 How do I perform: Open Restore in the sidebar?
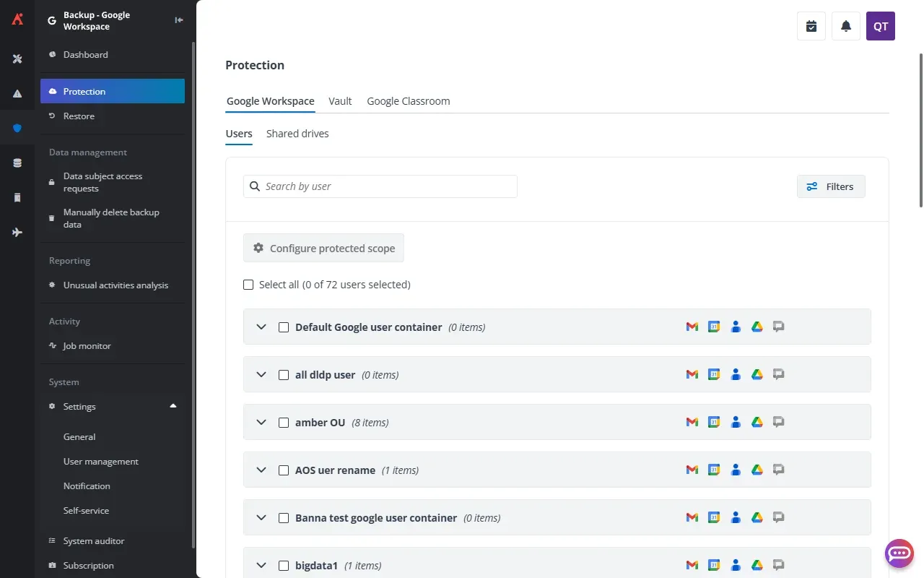click(x=113, y=116)
